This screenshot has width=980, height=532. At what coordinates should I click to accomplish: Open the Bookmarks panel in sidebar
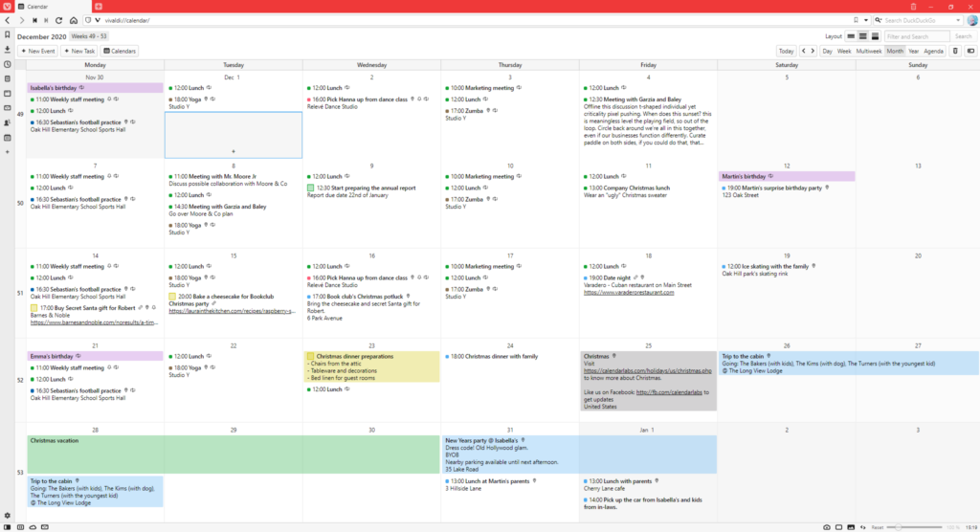pos(7,35)
